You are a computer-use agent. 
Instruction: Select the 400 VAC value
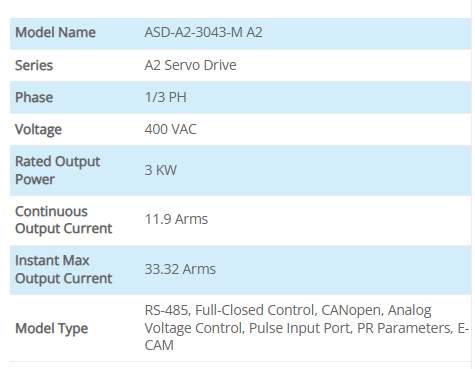coord(170,129)
